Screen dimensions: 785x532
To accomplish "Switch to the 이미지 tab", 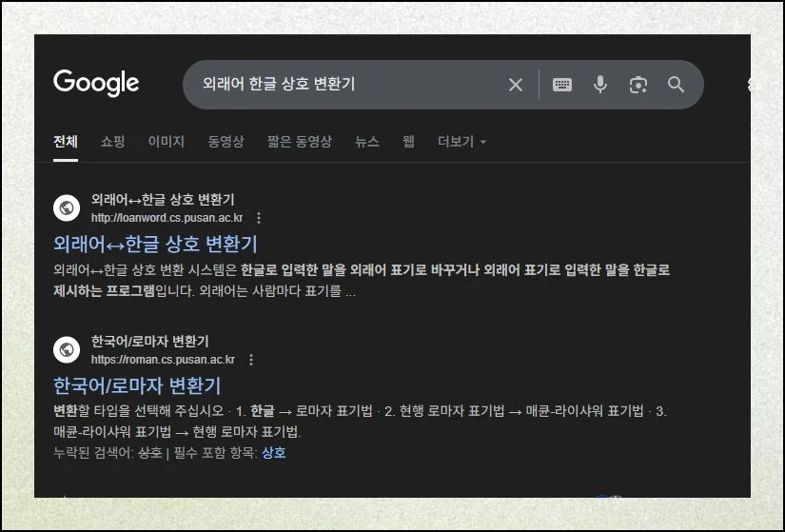I will point(166,142).
